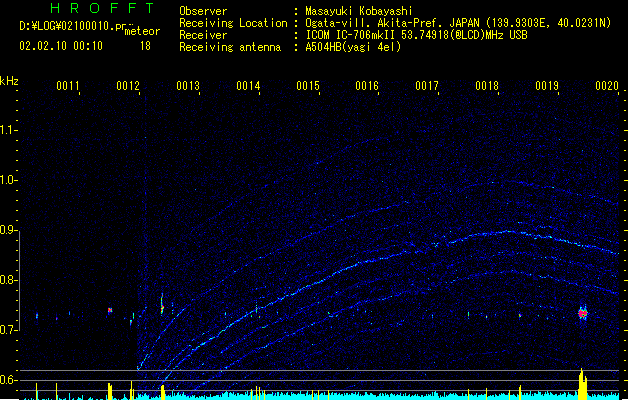Click the HROFFT title text
Image resolution: width=629 pixels, height=400 pixels.
pyautogui.click(x=102, y=8)
